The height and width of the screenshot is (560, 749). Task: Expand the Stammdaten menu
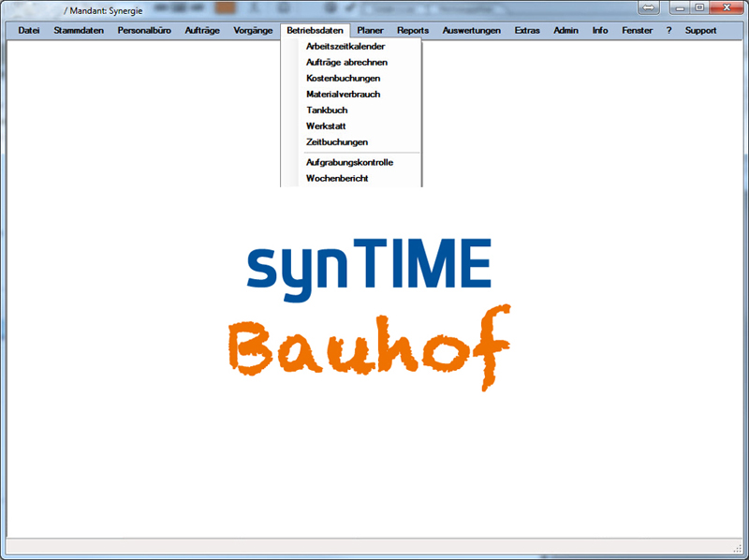(x=79, y=30)
